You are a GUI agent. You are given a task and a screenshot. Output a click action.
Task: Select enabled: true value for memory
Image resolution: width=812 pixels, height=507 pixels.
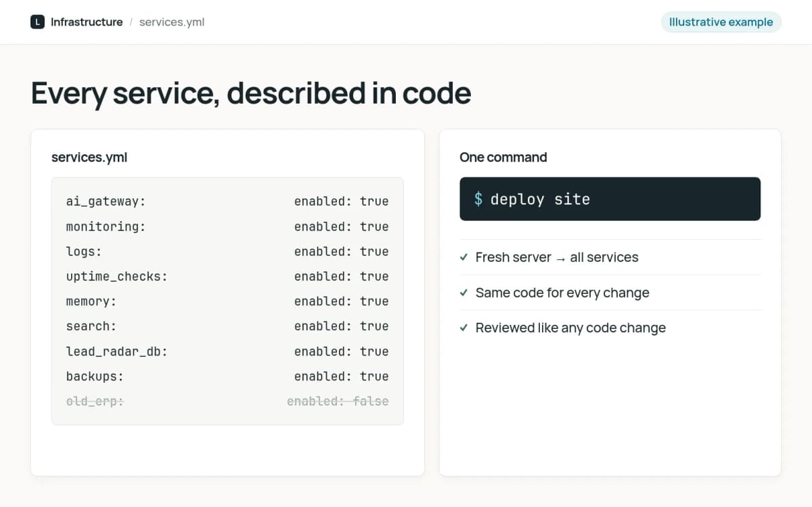(x=341, y=301)
